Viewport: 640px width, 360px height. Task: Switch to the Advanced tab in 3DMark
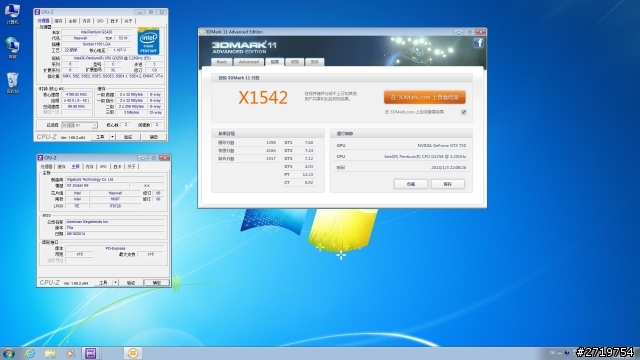click(249, 62)
